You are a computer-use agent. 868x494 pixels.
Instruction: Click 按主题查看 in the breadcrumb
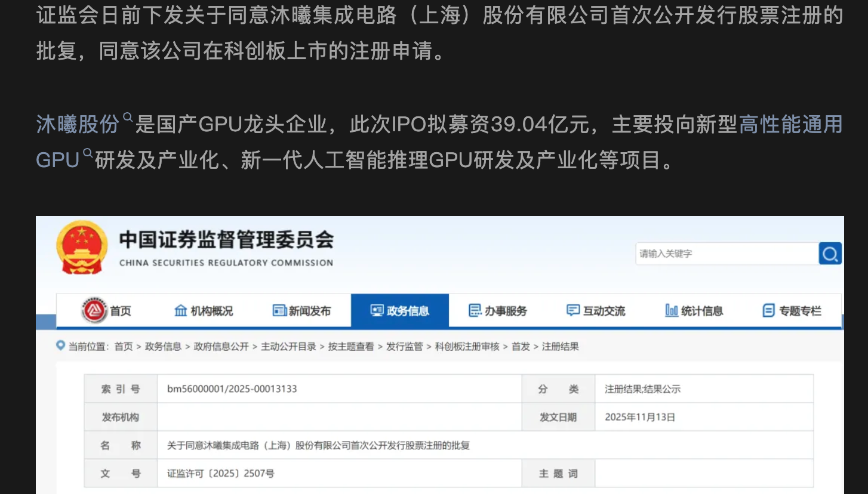coord(351,347)
